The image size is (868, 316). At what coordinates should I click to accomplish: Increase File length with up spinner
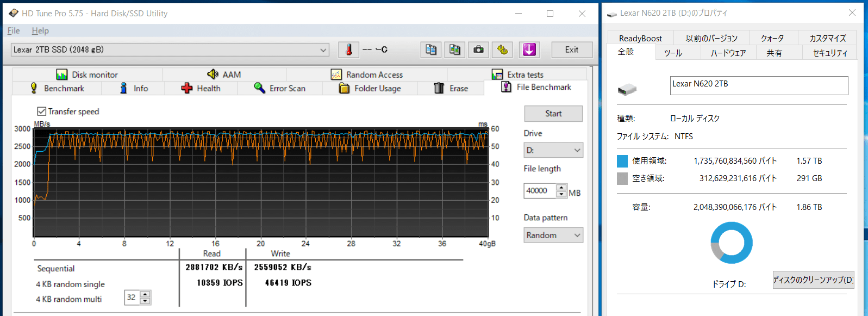[561, 188]
